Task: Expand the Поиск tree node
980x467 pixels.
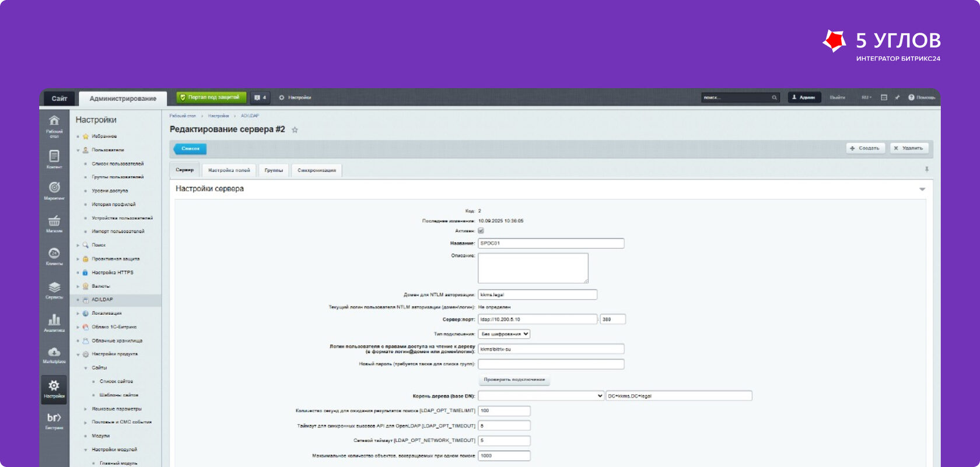Action: pyautogui.click(x=78, y=245)
